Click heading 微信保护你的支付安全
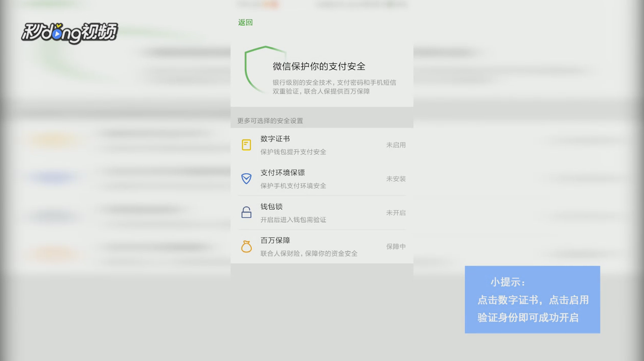 coord(319,67)
